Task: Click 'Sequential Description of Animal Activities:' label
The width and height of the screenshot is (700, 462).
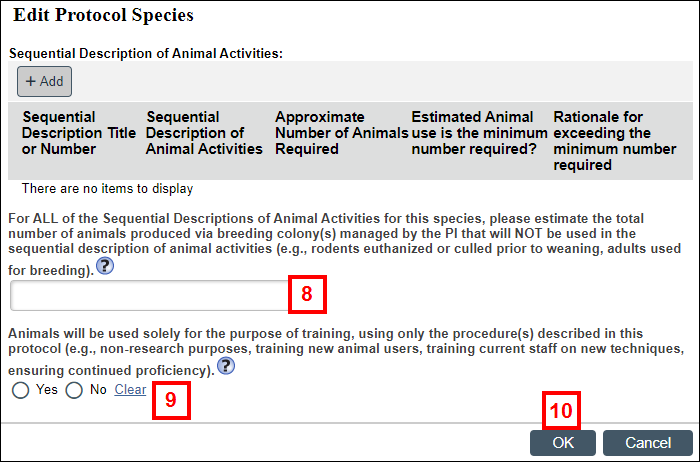Action: coord(146,54)
